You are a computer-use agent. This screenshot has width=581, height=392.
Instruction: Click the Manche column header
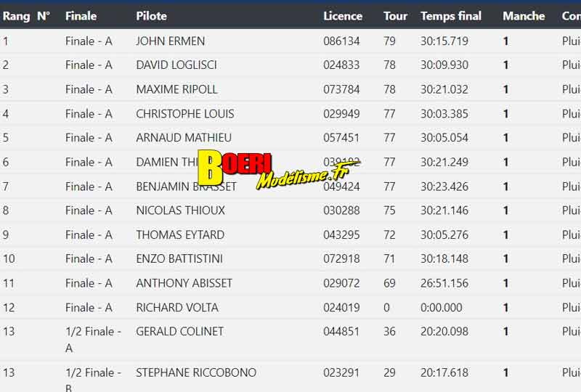pos(524,16)
